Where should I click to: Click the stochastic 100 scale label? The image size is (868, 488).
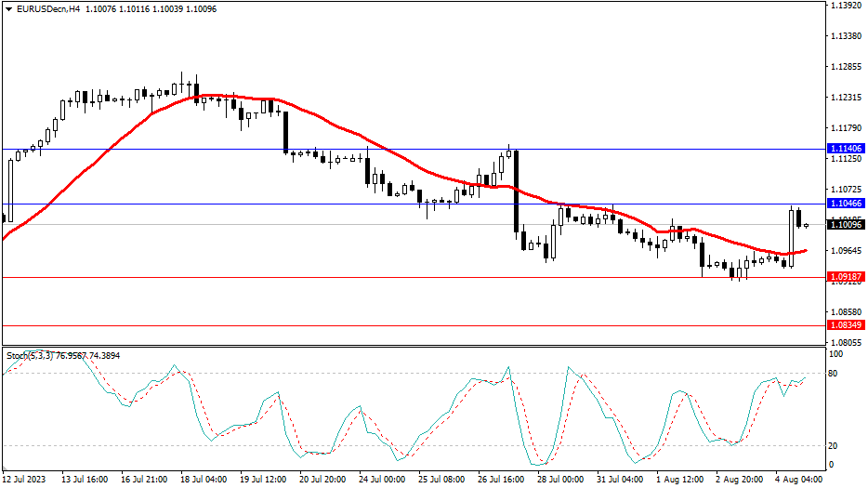(x=835, y=354)
